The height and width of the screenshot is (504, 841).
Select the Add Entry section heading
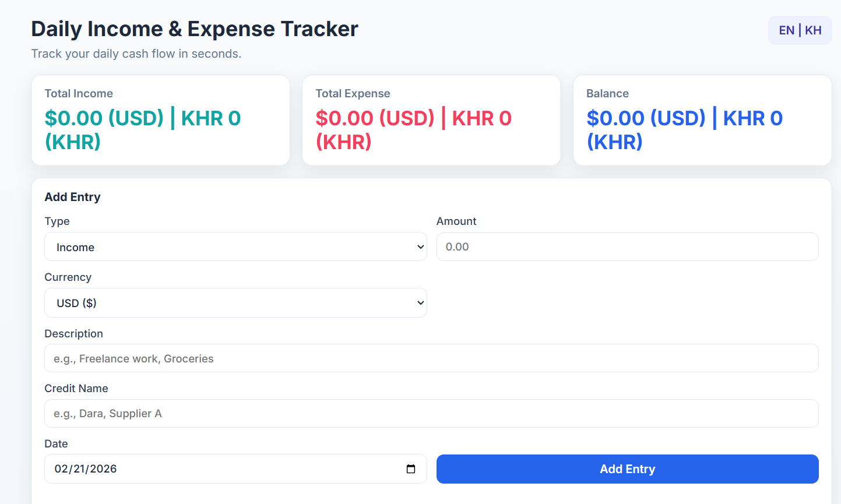(x=72, y=197)
